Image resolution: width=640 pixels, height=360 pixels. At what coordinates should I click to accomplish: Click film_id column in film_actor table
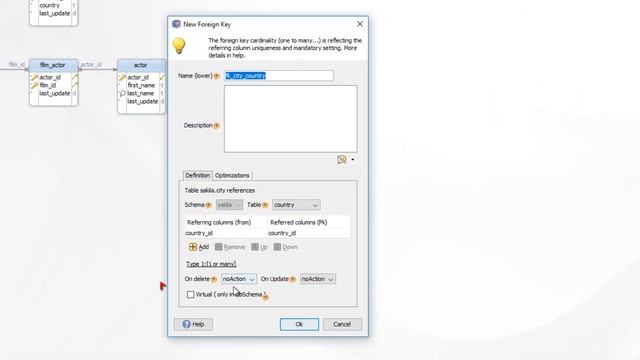pos(48,85)
